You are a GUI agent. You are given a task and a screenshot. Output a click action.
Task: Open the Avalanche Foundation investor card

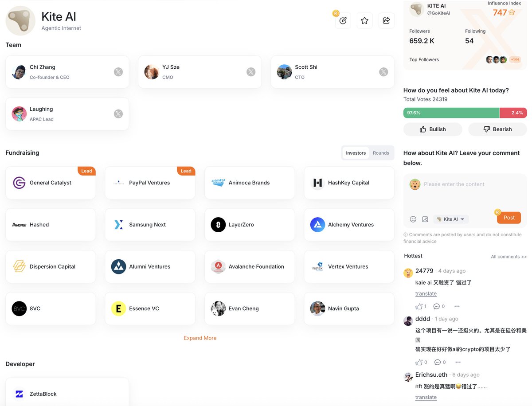point(250,266)
